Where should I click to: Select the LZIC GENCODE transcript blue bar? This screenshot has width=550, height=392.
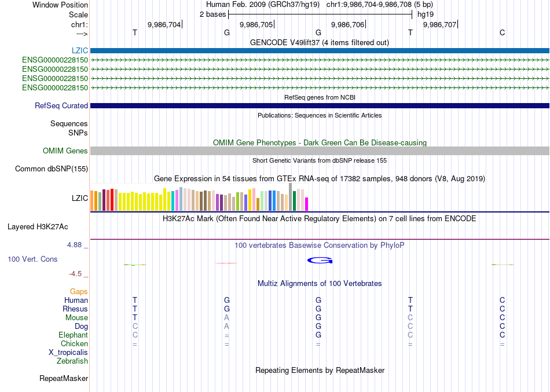click(320, 50)
